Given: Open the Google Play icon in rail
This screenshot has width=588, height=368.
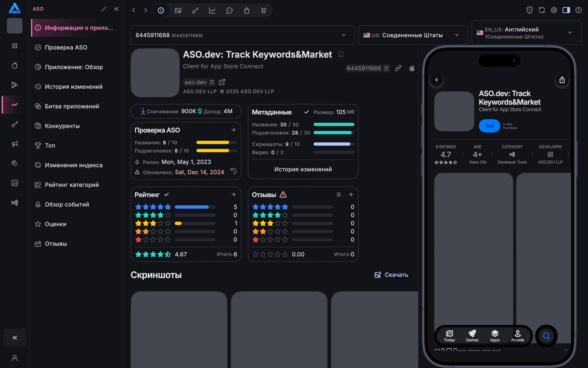Looking at the screenshot, I should click(x=14, y=85).
